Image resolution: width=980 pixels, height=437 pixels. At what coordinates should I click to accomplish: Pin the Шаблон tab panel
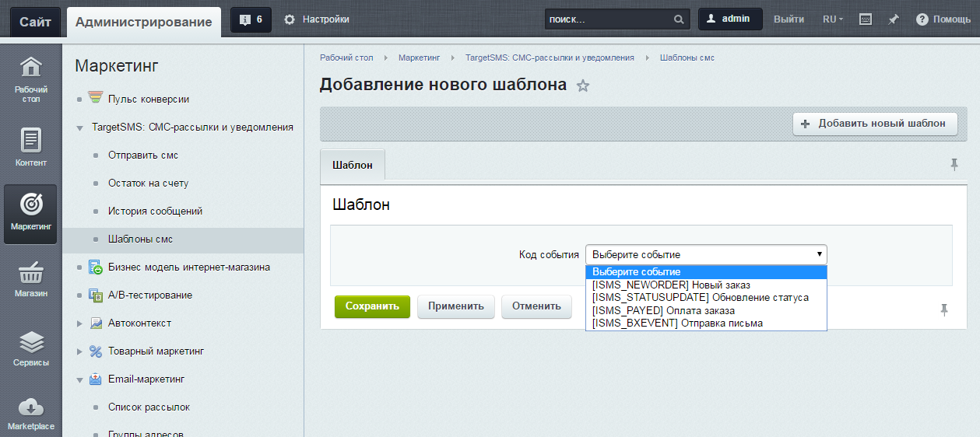pos(954,164)
